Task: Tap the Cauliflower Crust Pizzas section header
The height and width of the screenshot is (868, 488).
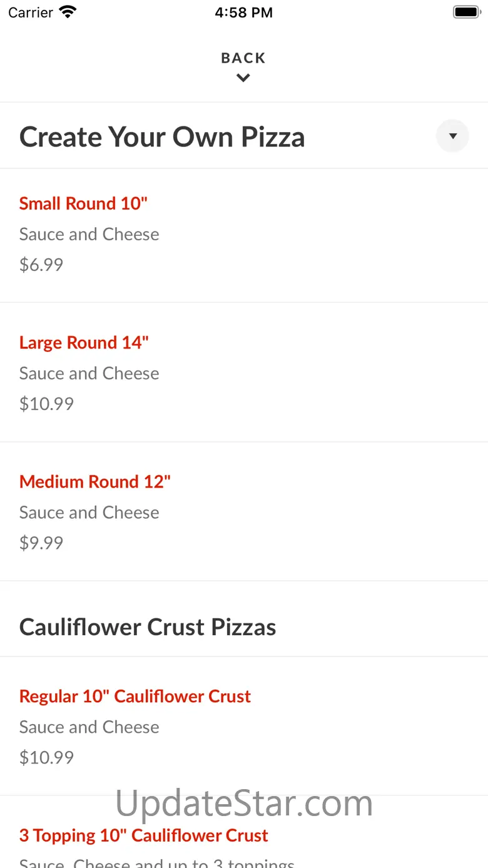Action: coord(148,627)
